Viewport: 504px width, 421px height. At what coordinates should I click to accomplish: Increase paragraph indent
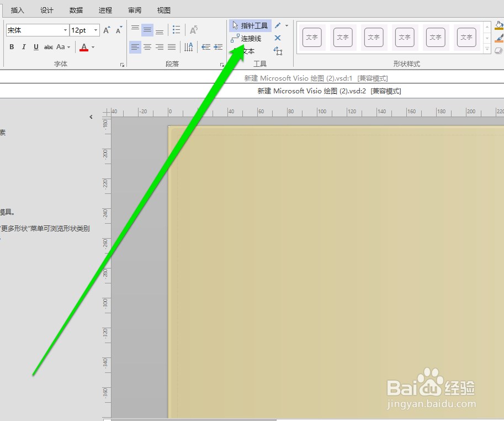218,48
